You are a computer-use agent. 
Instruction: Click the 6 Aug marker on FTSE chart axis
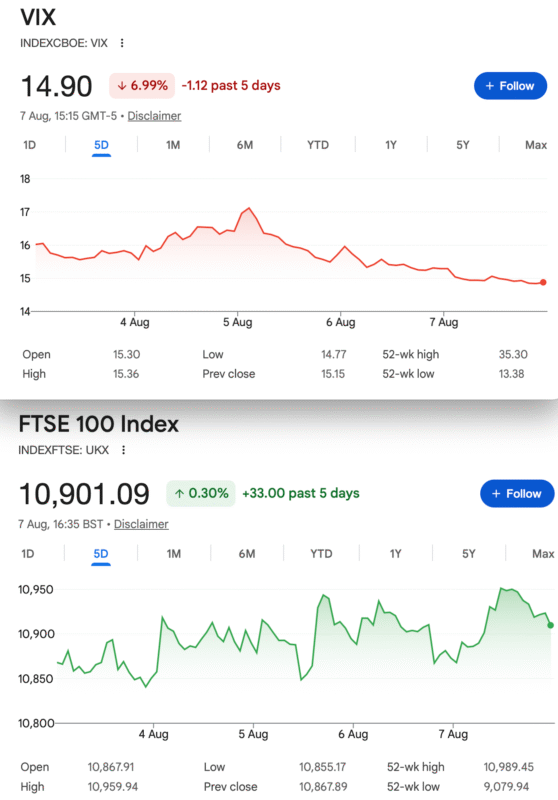pyautogui.click(x=353, y=734)
